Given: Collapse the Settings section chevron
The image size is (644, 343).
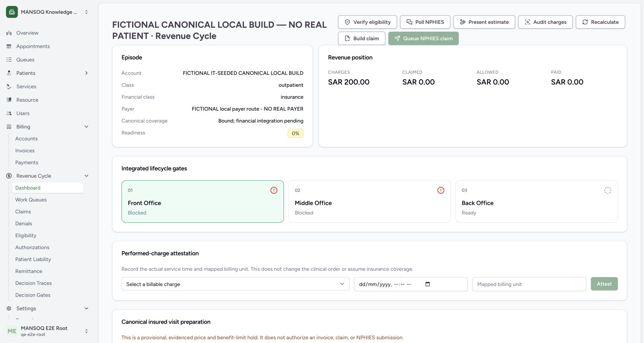Looking at the screenshot, I should click(86, 308).
